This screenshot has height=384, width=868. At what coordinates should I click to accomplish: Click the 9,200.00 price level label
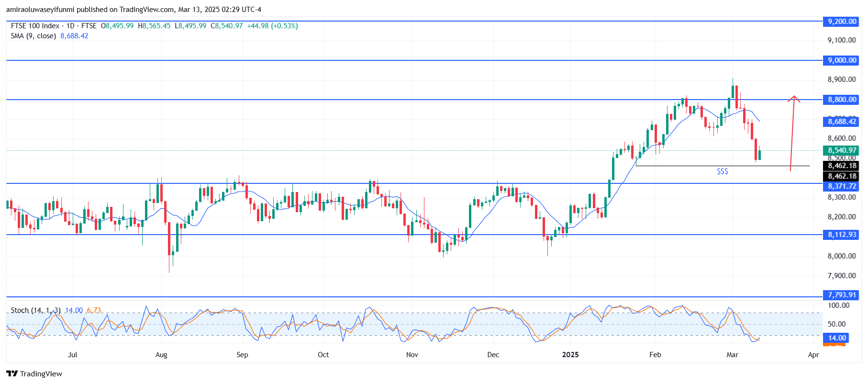pos(842,22)
